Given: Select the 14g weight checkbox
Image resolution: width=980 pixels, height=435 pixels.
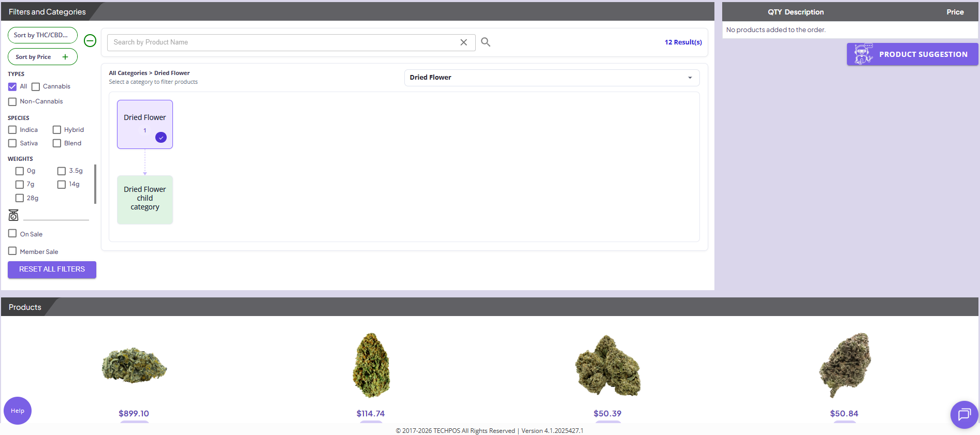Looking at the screenshot, I should tap(62, 185).
